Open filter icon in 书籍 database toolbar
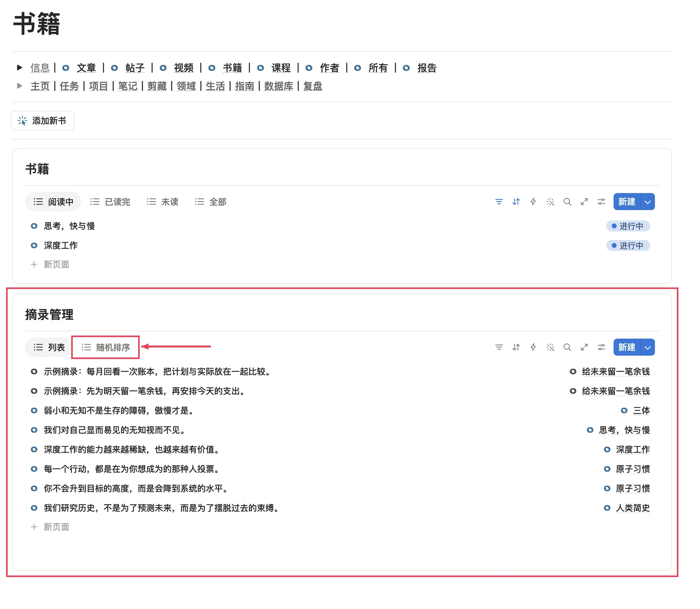The height and width of the screenshot is (609, 700). (499, 202)
